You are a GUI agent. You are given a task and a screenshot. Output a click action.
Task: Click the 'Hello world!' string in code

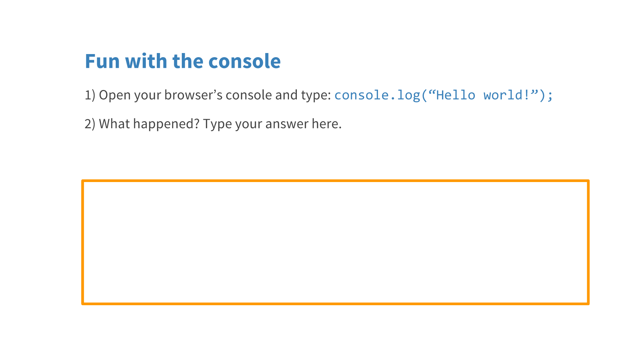pyautogui.click(x=483, y=95)
